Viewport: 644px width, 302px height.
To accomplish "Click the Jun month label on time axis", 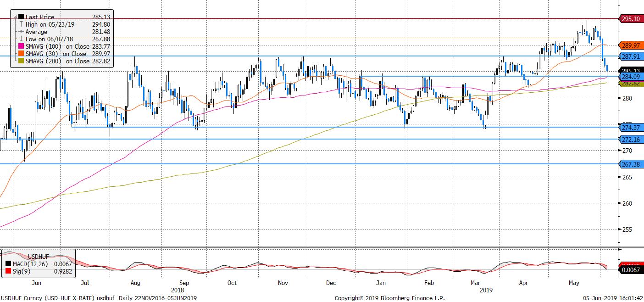I will [37, 283].
